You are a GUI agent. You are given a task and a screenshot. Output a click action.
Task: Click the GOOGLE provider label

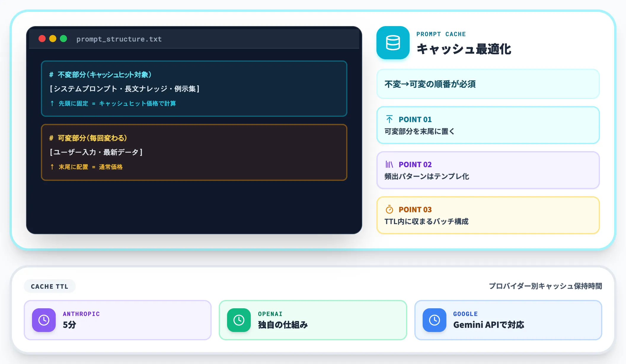(465, 314)
